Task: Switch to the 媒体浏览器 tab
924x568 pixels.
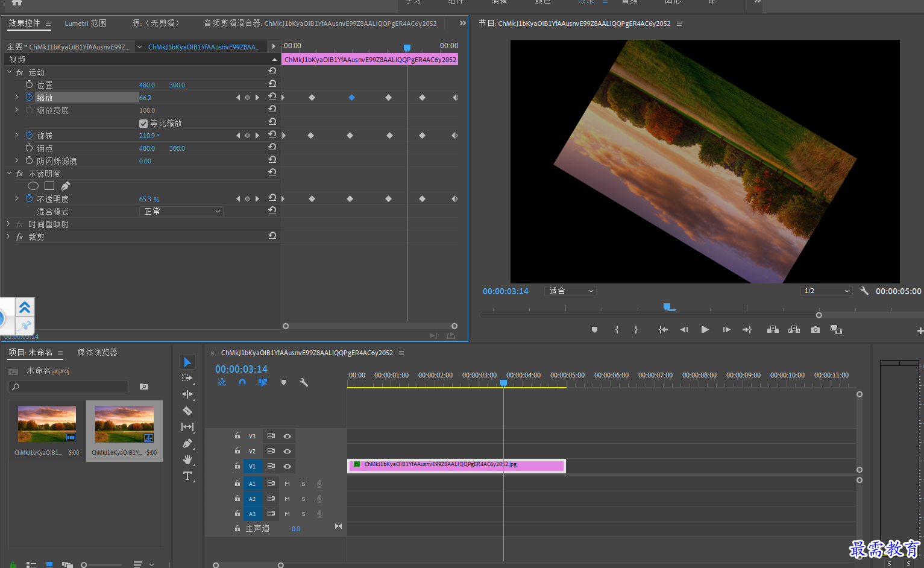Action: coord(97,352)
